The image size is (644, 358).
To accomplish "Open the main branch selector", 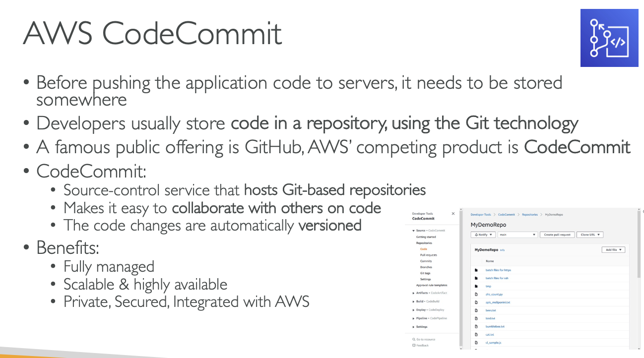I will (x=517, y=235).
